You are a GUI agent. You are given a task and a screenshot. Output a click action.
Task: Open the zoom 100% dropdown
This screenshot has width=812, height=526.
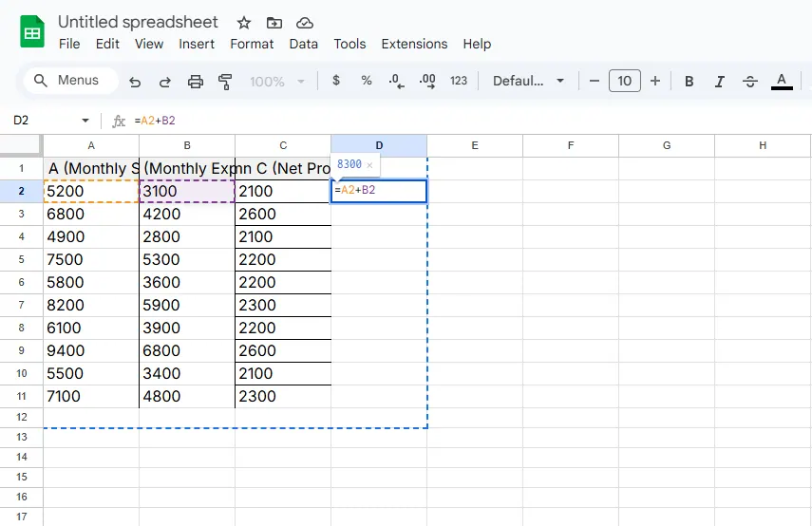tap(275, 82)
